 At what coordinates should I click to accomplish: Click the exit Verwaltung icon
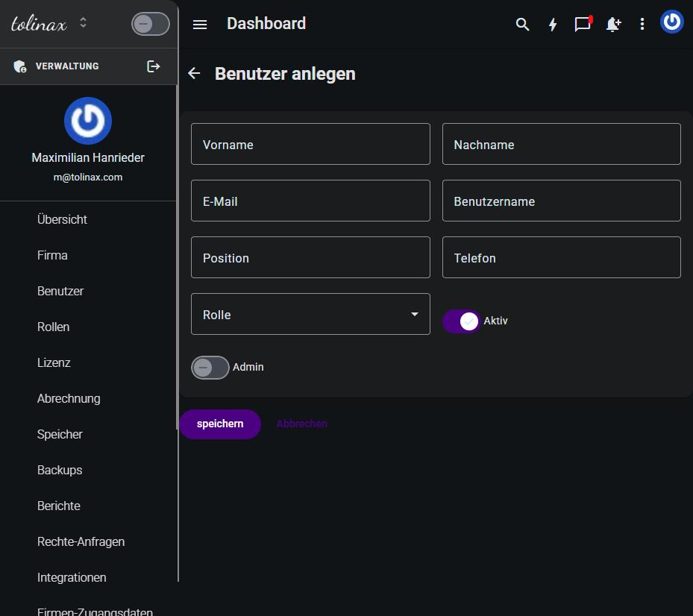coord(153,66)
